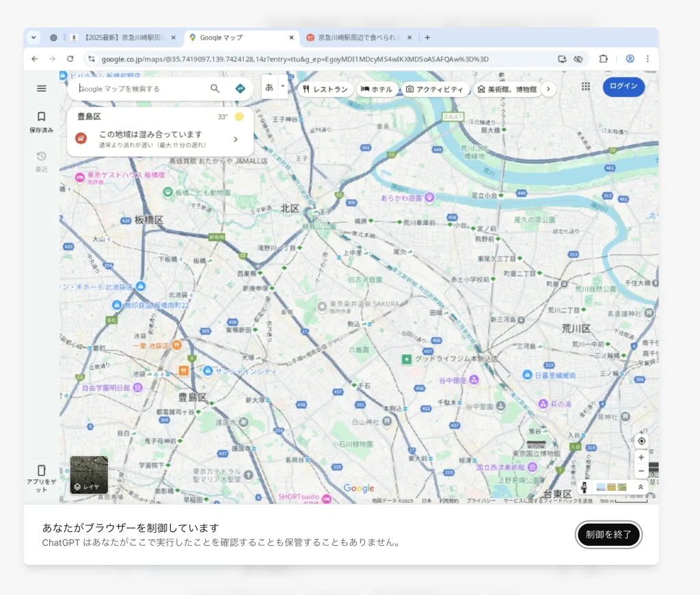Open the レイヤ layers thumbnail
The width and height of the screenshot is (700, 595).
89,475
